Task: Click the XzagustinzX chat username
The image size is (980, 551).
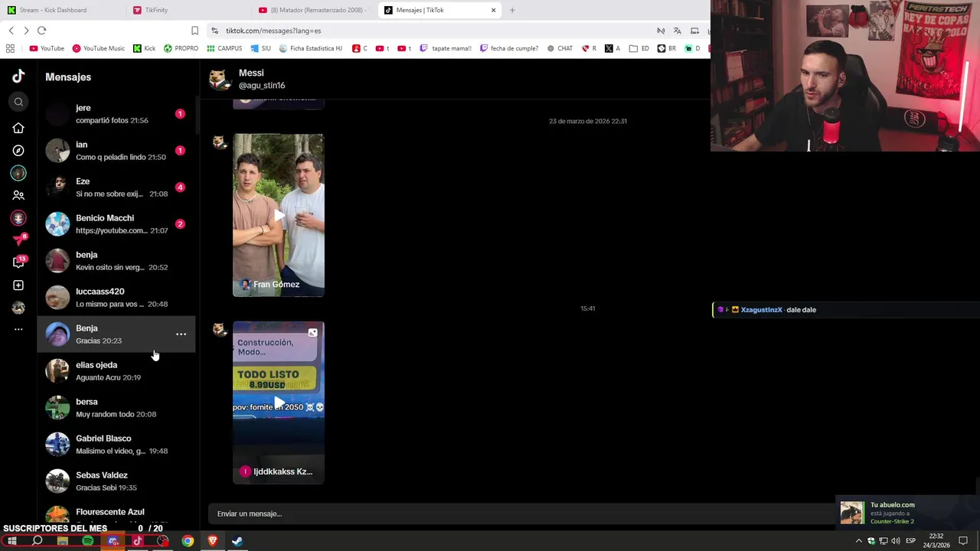Action: pos(761,310)
